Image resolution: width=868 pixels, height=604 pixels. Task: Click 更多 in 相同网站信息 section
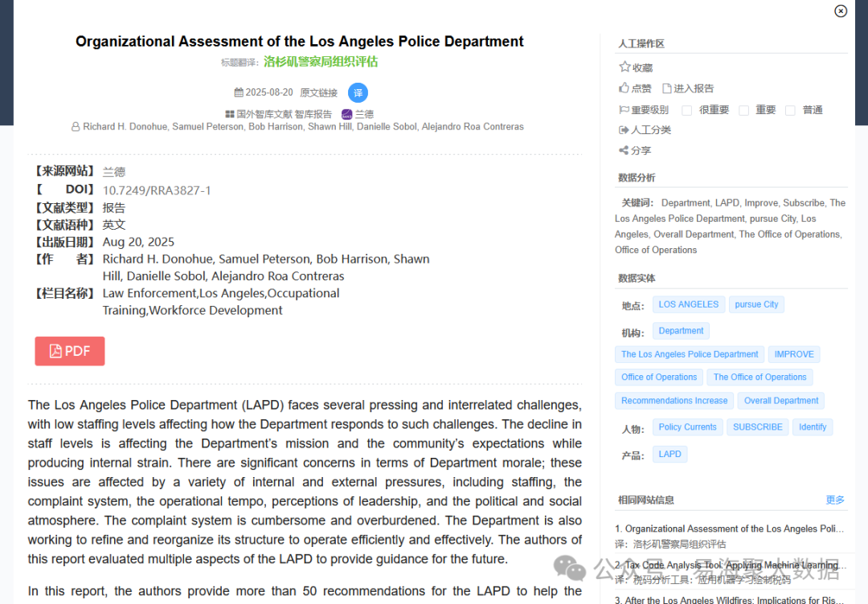(x=835, y=500)
